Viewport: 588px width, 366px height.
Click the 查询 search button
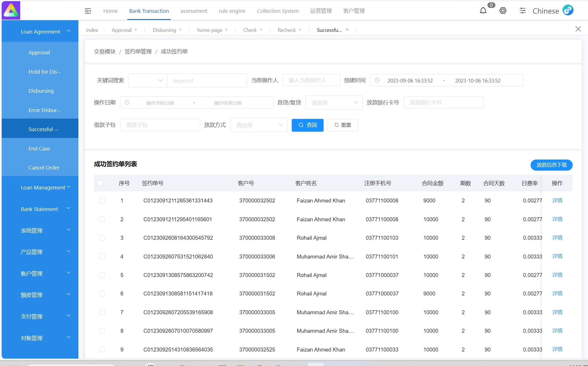[307, 125]
